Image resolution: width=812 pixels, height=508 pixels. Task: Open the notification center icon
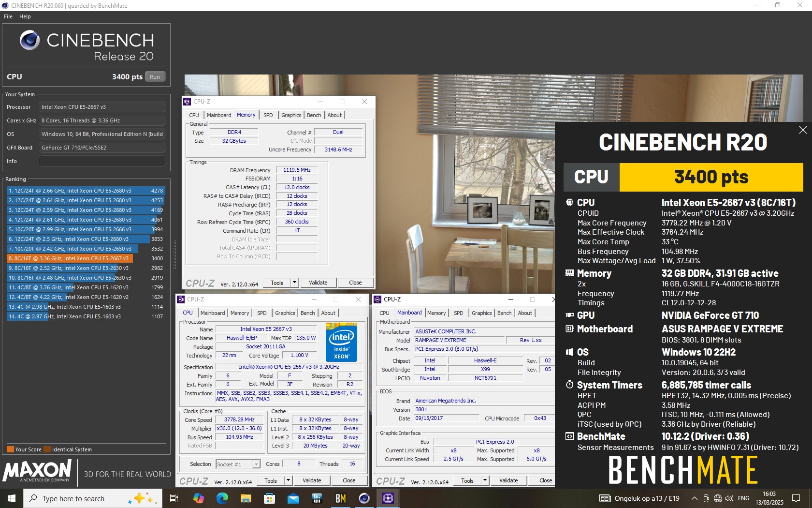796,498
